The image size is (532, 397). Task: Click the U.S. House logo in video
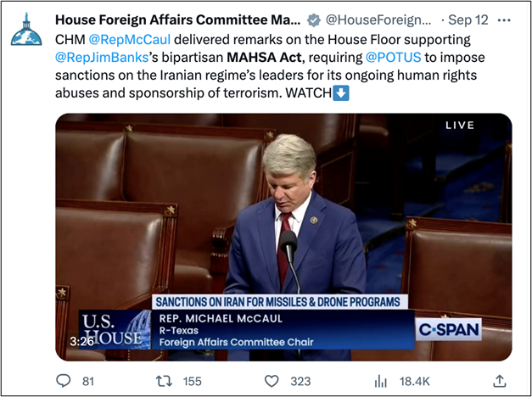pyautogui.click(x=110, y=329)
